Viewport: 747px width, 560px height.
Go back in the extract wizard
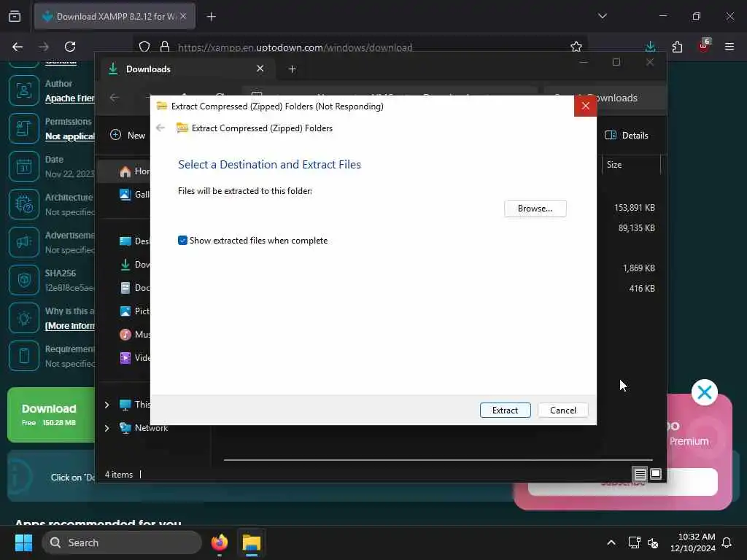[160, 128]
